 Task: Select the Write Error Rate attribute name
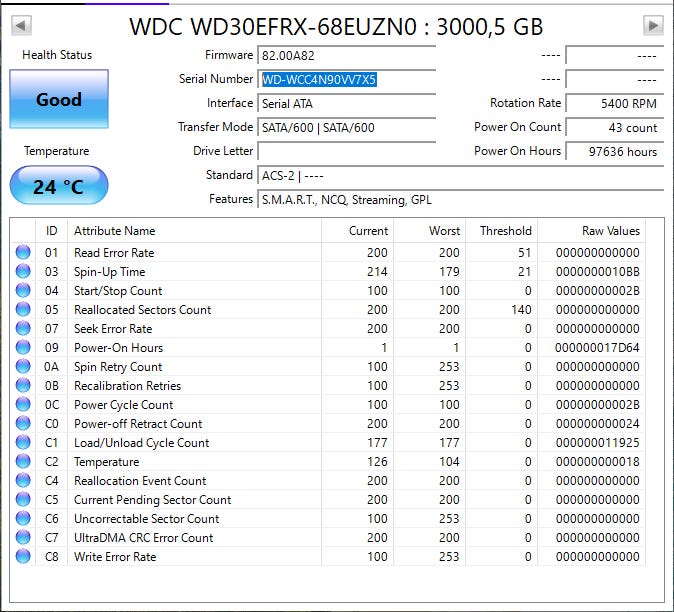pyautogui.click(x=115, y=557)
